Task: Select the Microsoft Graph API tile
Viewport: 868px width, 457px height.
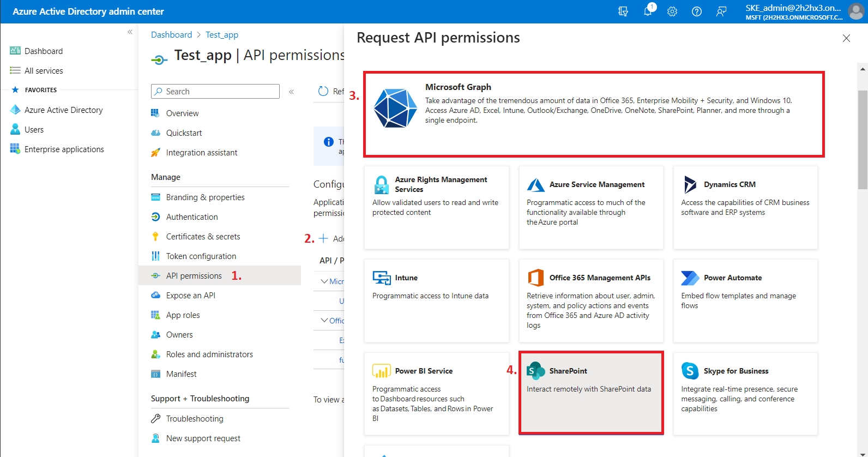Action: 594,114
